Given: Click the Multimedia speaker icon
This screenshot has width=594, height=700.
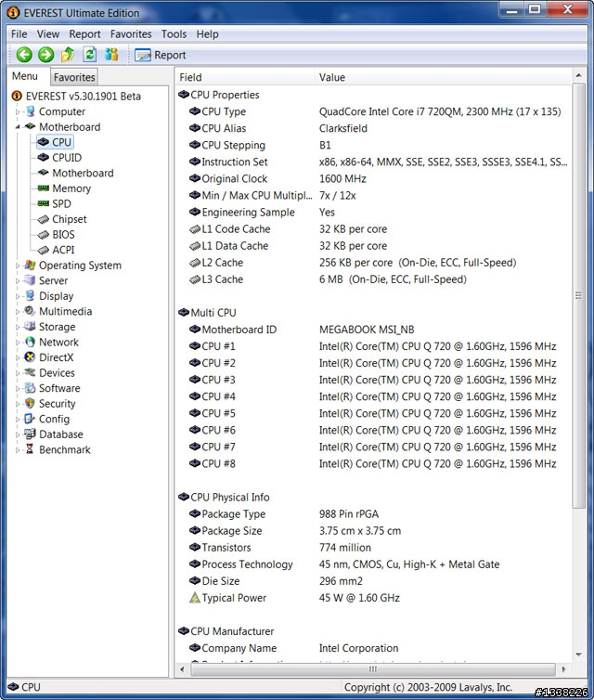Looking at the screenshot, I should (30, 311).
